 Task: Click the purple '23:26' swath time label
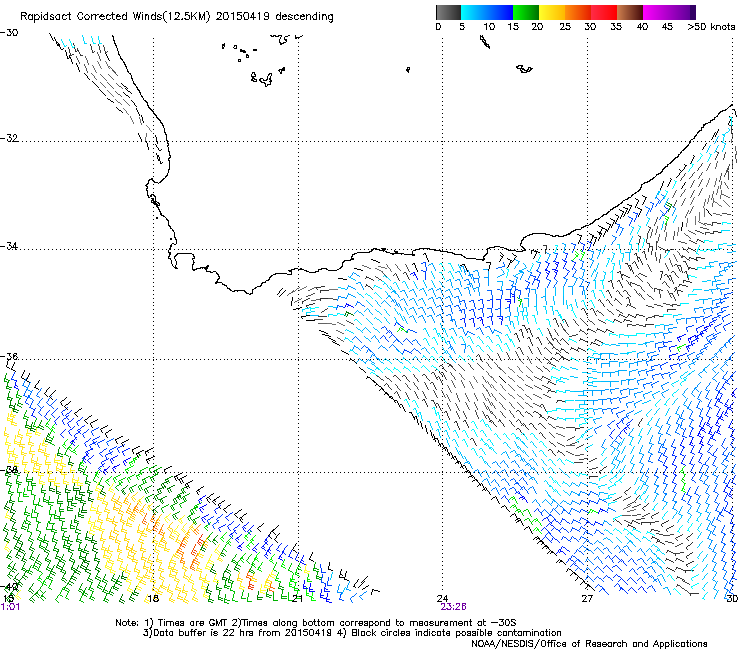pos(454,607)
